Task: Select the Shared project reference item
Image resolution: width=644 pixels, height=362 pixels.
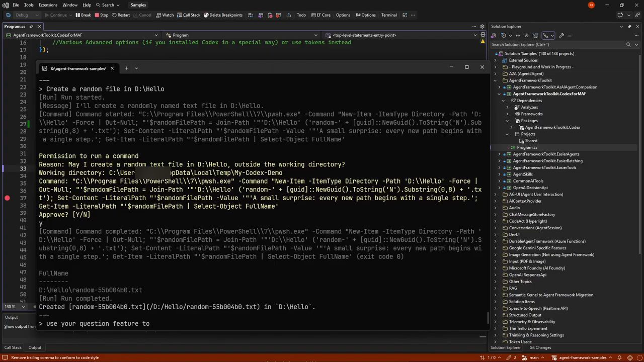Action: (531, 141)
